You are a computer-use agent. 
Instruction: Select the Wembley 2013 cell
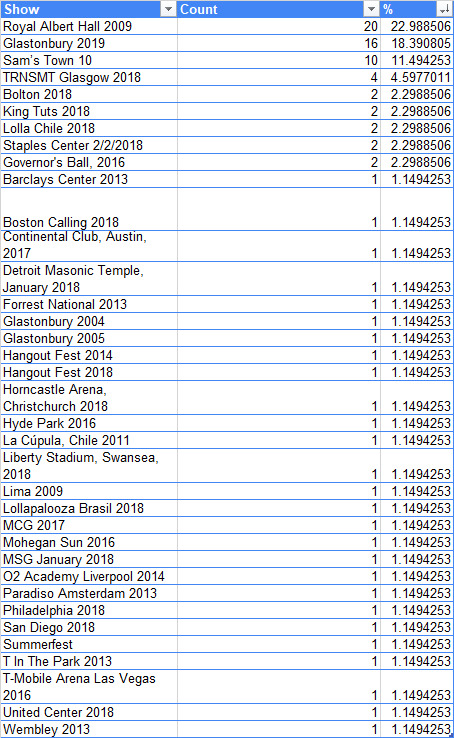(89, 729)
